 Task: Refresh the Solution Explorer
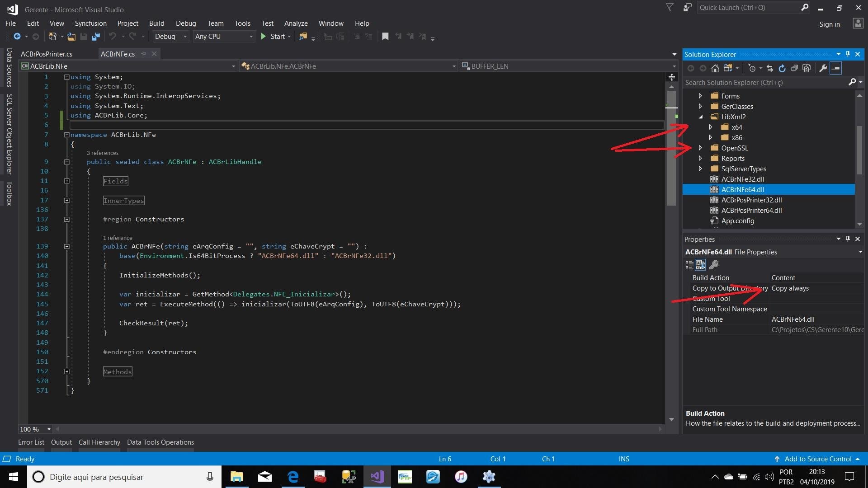pos(782,68)
